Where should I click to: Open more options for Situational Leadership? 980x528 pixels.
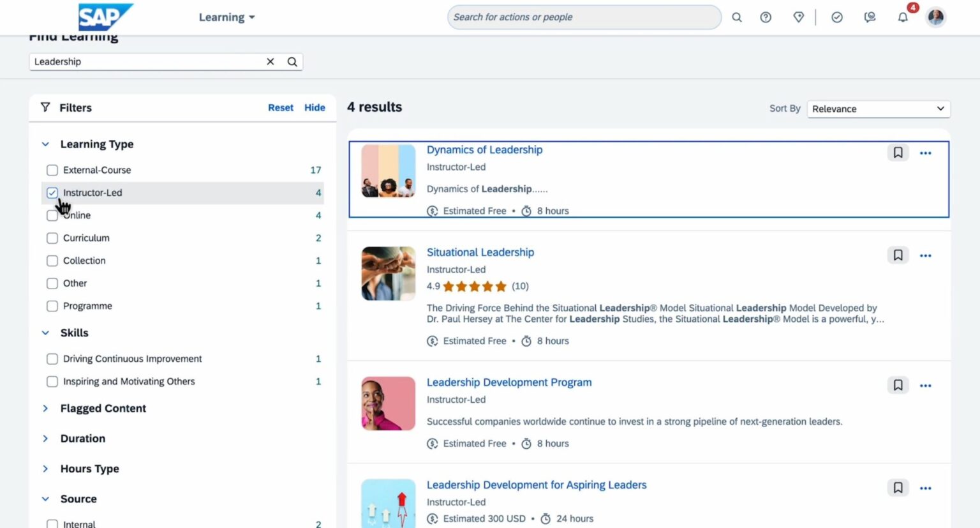click(x=926, y=255)
